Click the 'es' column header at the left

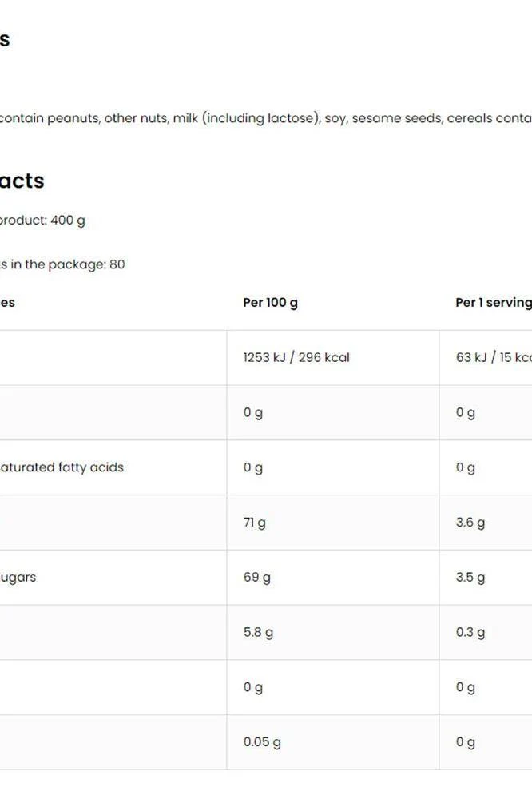click(x=8, y=303)
